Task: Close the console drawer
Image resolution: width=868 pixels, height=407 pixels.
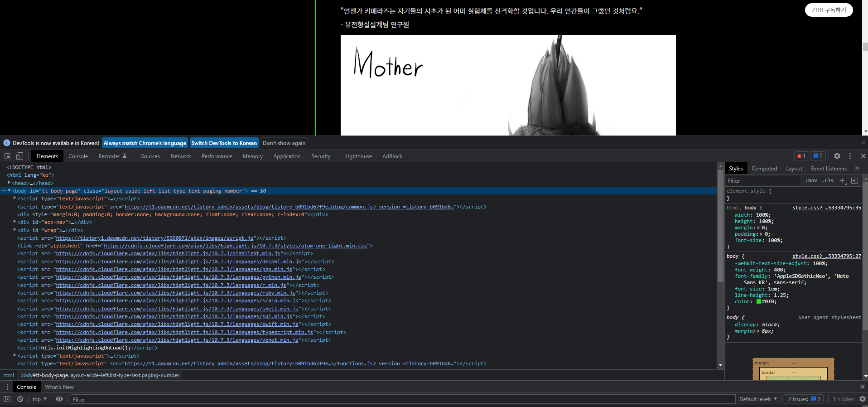Action: (862, 387)
